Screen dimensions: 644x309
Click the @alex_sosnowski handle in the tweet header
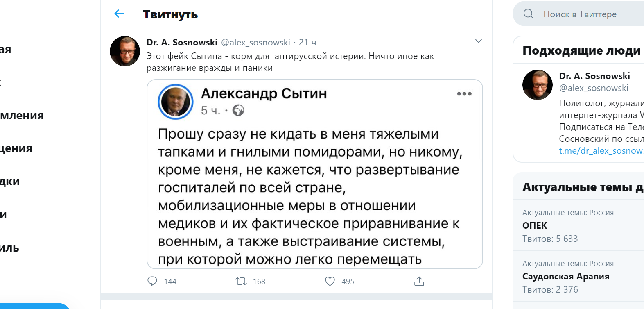pyautogui.click(x=255, y=43)
